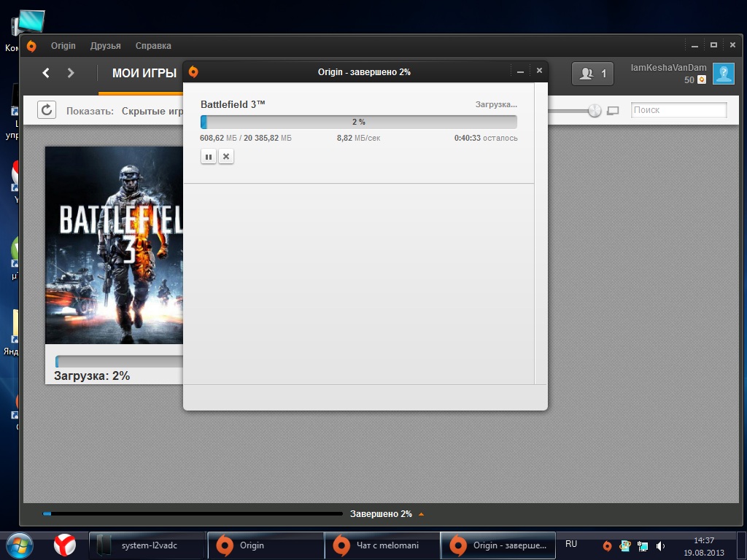
Task: Select the Battlefield 3 game cover
Action: (115, 245)
